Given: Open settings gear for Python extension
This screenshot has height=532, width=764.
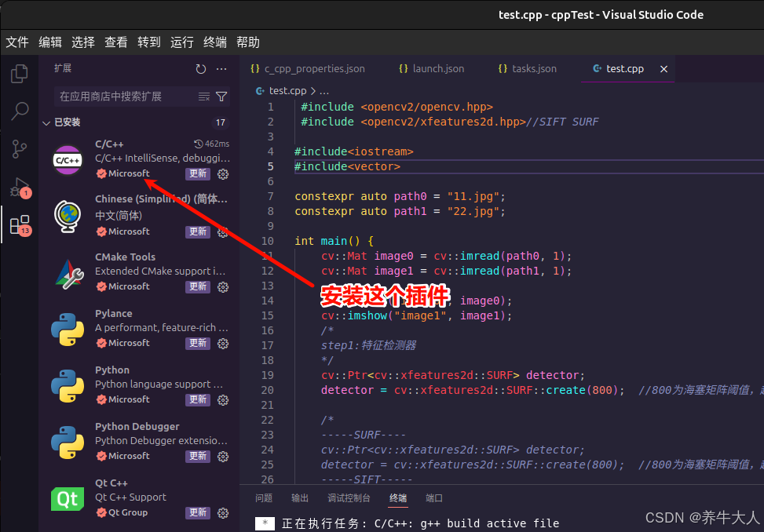Looking at the screenshot, I should tap(223, 400).
